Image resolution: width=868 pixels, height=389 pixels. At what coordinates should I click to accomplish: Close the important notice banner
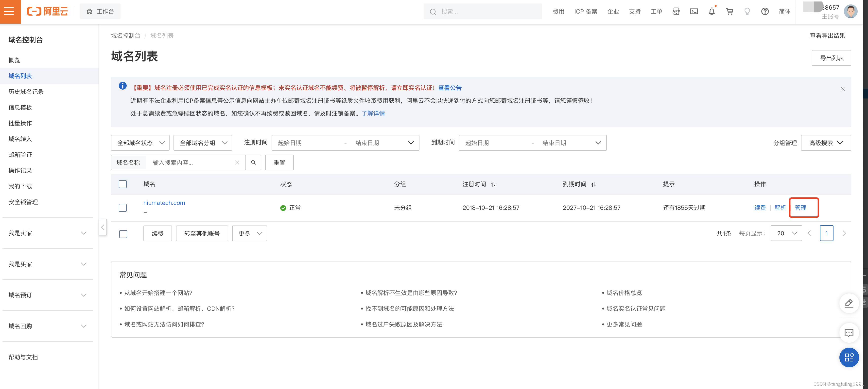tap(842, 89)
